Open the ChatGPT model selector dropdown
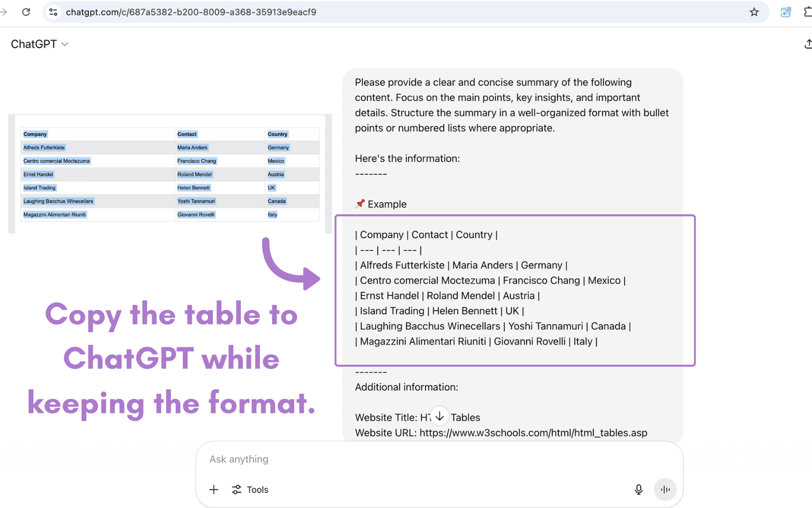Viewport: 812px width, 508px height. pyautogui.click(x=39, y=44)
